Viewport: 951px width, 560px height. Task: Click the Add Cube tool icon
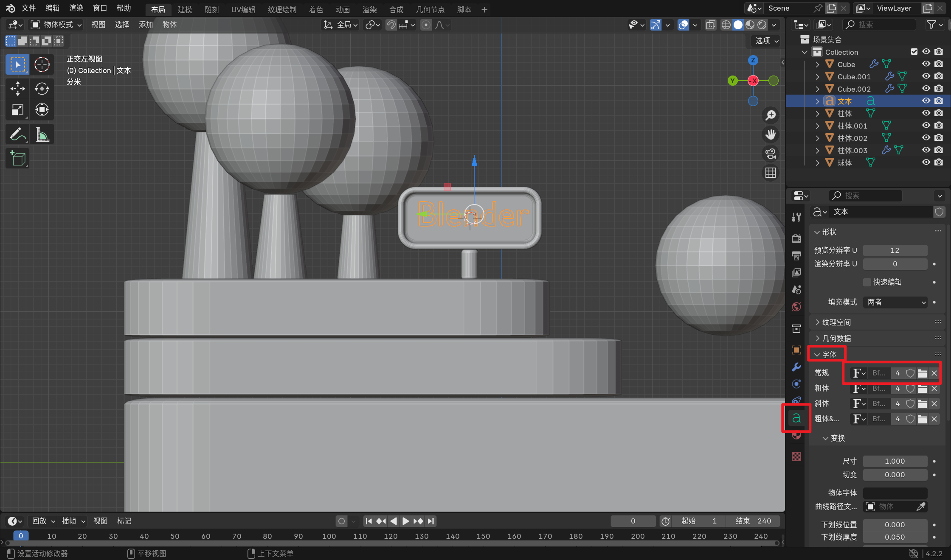point(17,159)
